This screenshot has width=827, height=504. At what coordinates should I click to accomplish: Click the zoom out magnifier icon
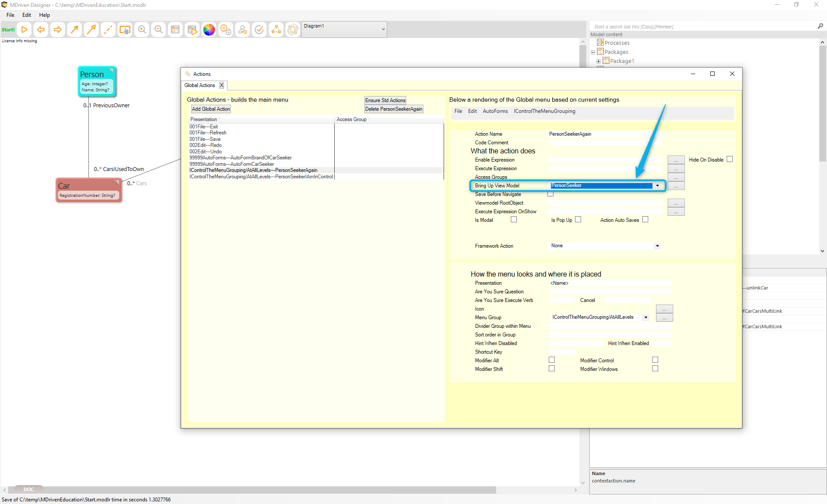(x=159, y=30)
